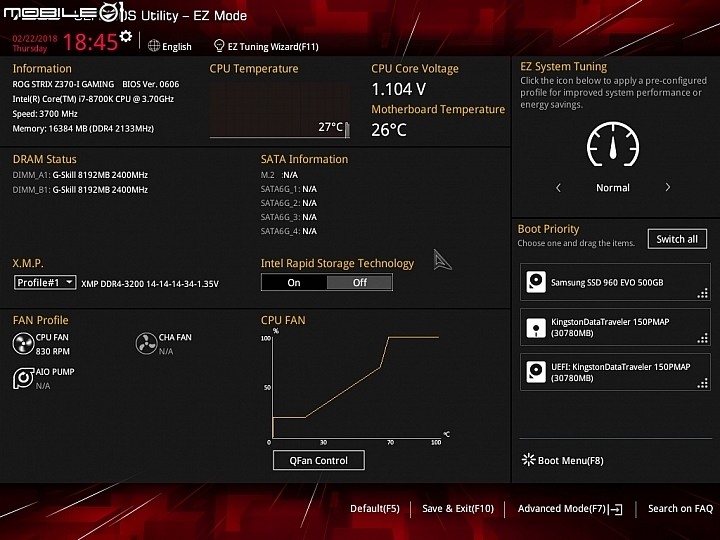Click the 18:45 clock time

[90, 42]
